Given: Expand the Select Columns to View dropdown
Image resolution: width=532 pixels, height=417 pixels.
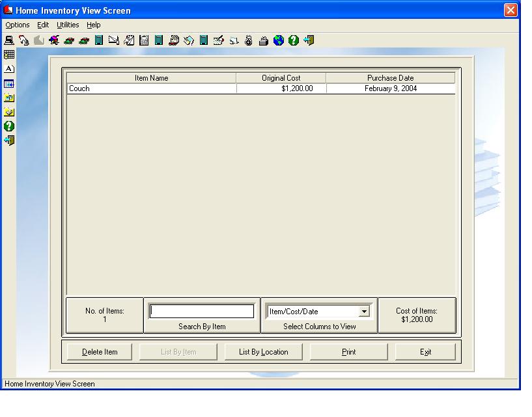Looking at the screenshot, I should pyautogui.click(x=364, y=312).
